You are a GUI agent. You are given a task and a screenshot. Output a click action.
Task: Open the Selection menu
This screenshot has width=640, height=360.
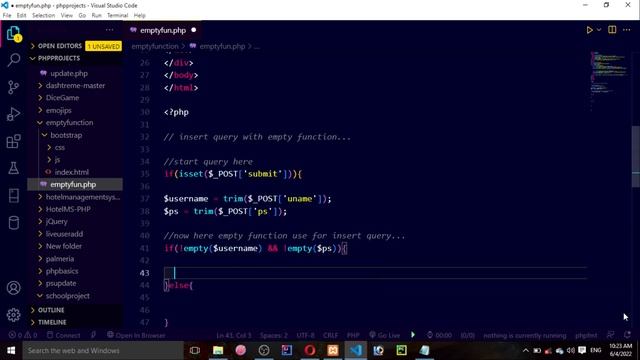[x=43, y=15]
